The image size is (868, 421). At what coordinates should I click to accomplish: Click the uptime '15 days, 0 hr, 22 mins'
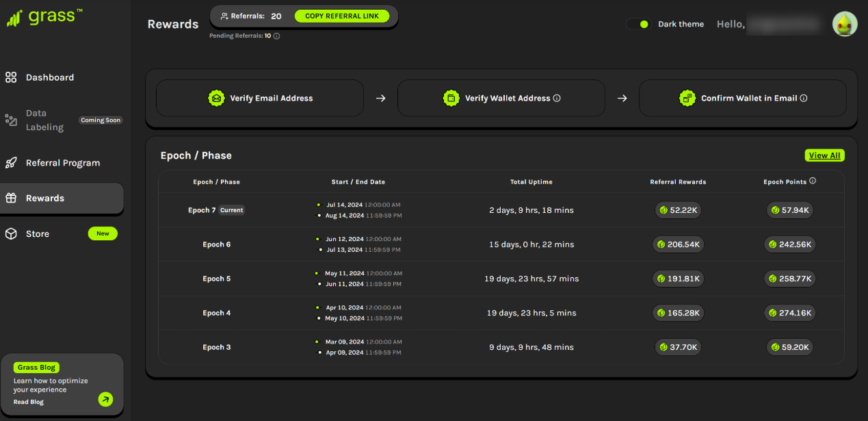pyautogui.click(x=531, y=244)
